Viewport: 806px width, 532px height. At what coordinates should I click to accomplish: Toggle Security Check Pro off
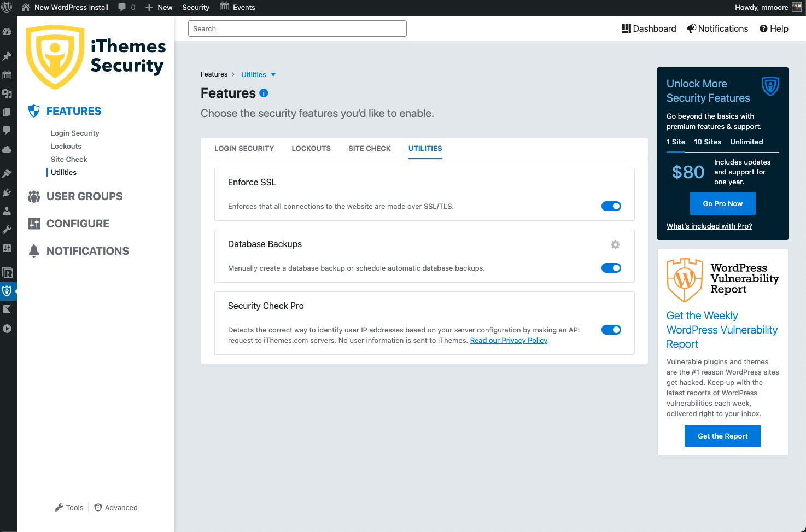tap(611, 330)
